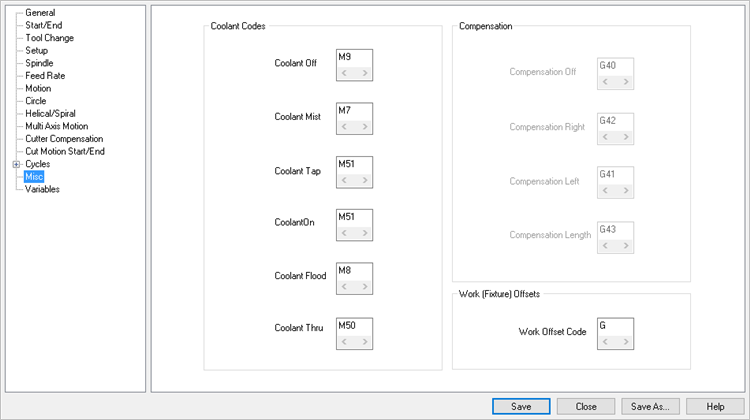
Task: Click the Save button
Action: (x=521, y=407)
